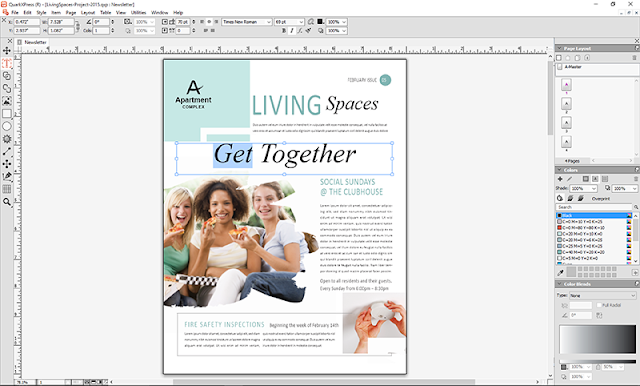640x386 pixels.
Task: Click the Get Together headline text
Action: click(285, 154)
